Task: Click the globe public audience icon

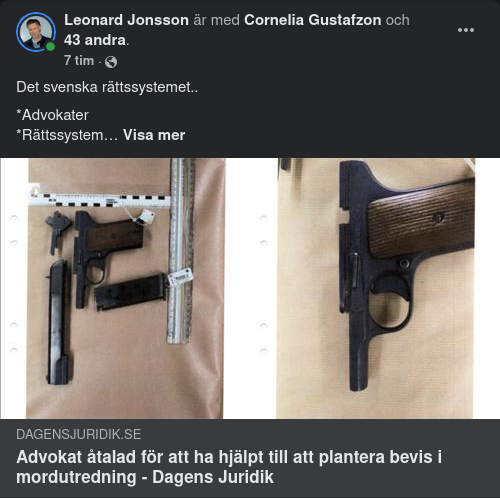Action: point(111,62)
